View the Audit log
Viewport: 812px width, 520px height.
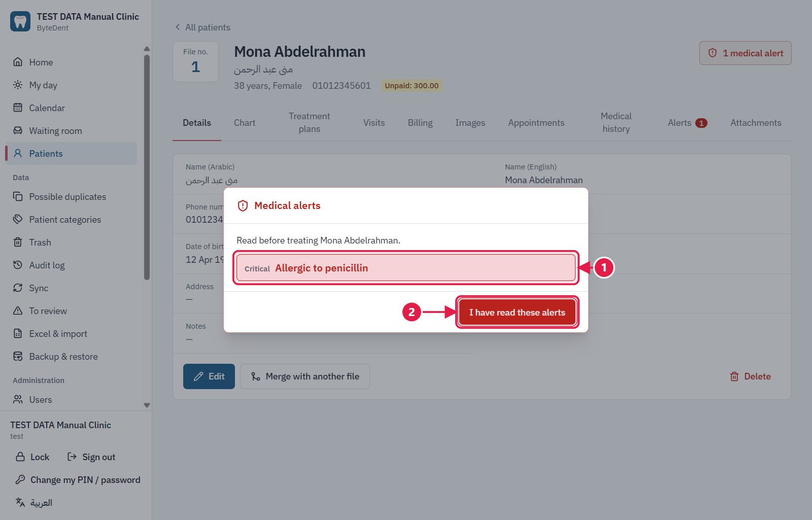tap(71, 265)
